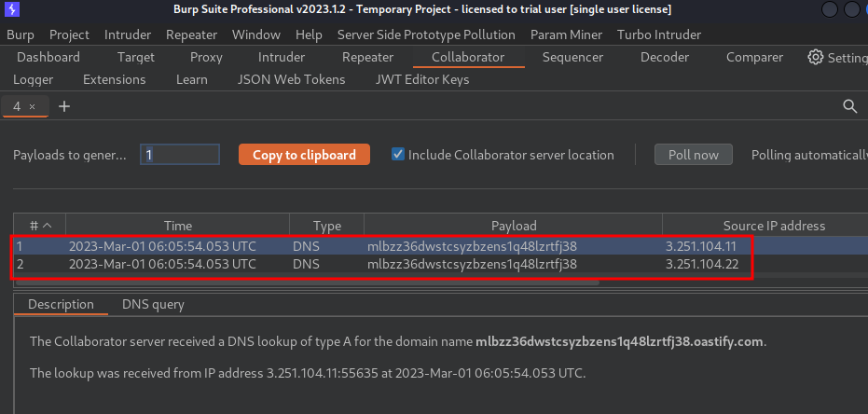Switch to the Intruder tool tab
Viewport: 868px width, 414px height.
point(282,57)
